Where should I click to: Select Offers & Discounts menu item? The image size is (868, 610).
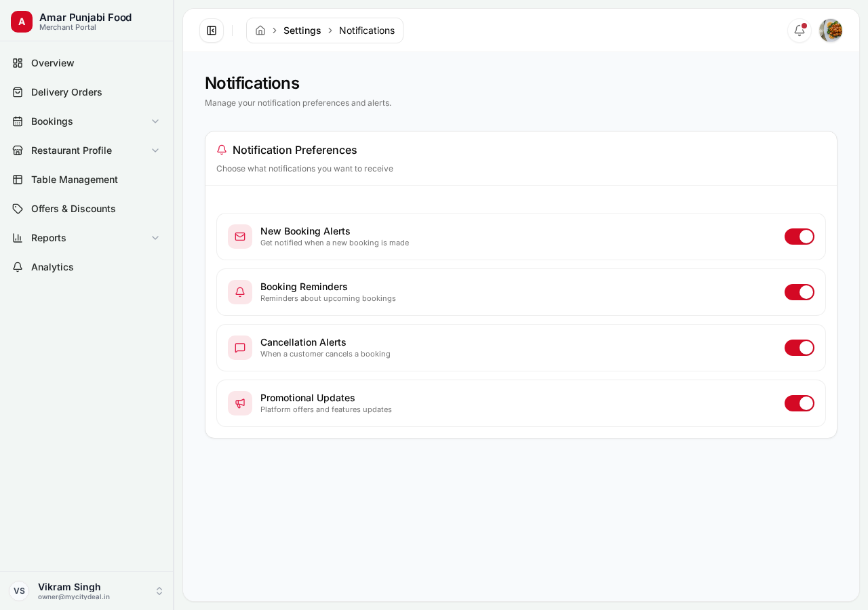click(x=87, y=209)
